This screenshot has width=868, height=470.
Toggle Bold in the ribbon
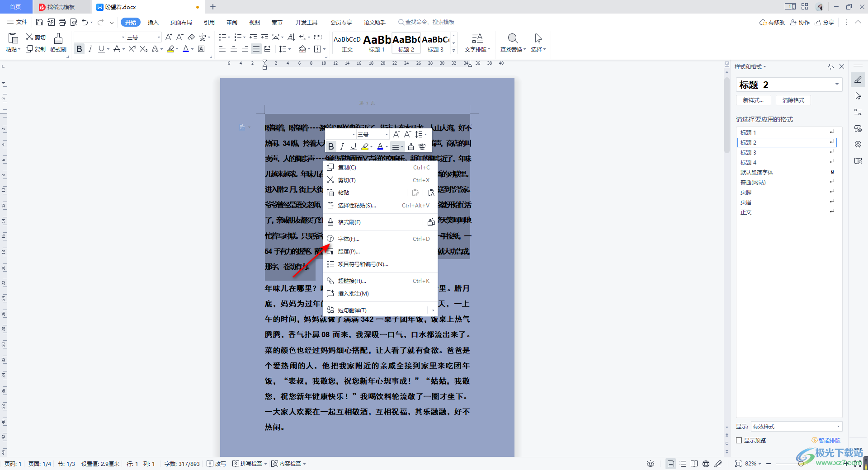[x=79, y=49]
